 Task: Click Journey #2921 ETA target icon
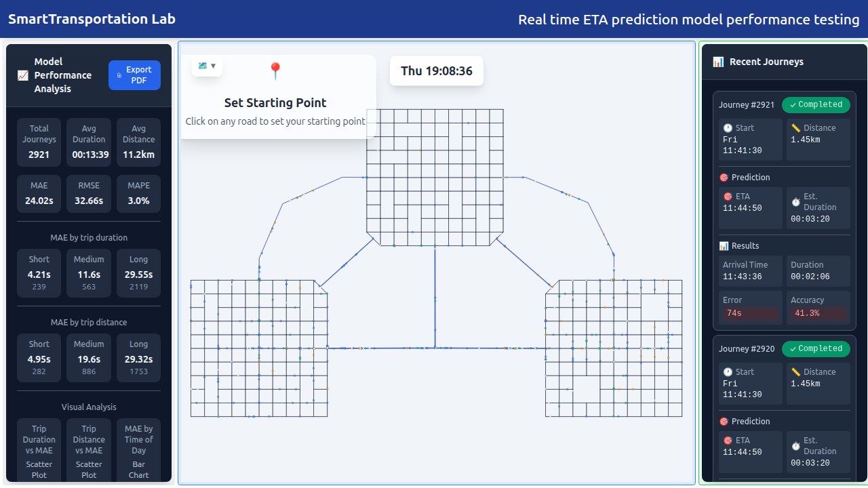click(x=728, y=197)
